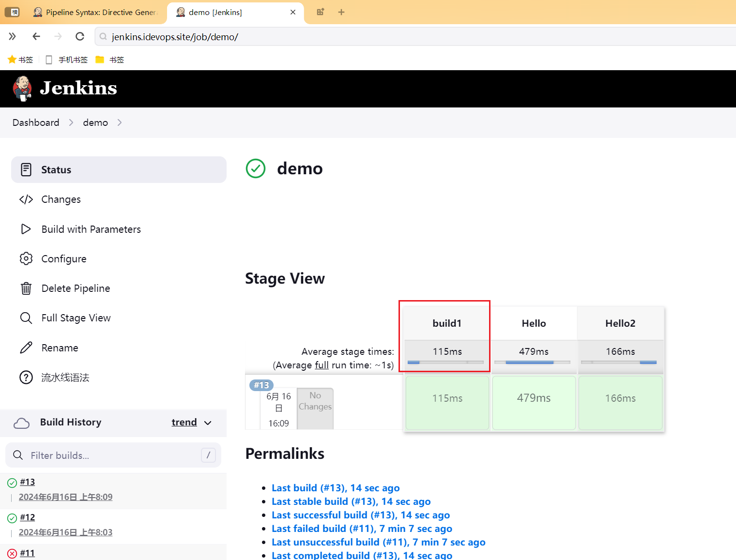Image resolution: width=736 pixels, height=560 pixels.
Task: Go back with browser back arrow
Action: 36,36
